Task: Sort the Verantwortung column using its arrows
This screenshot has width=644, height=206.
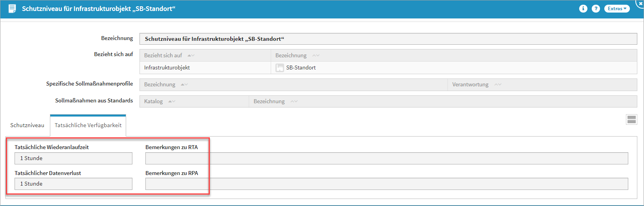Action: click(x=498, y=85)
